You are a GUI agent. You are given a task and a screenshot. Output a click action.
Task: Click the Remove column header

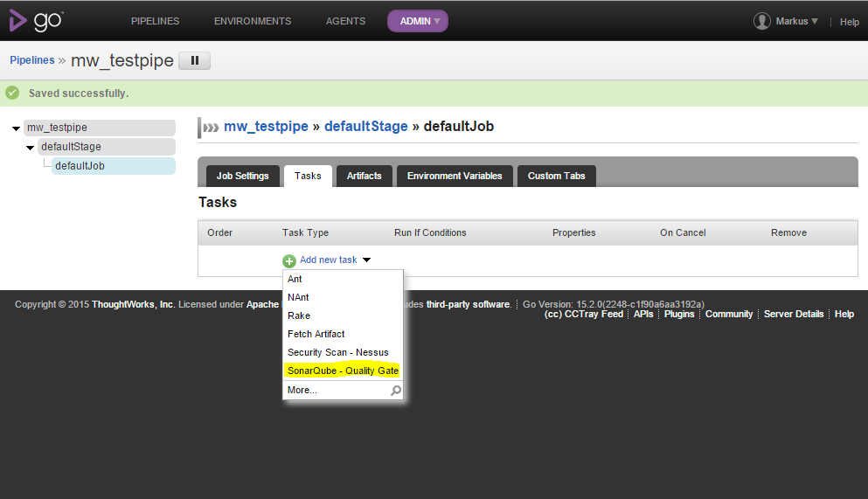tap(788, 233)
